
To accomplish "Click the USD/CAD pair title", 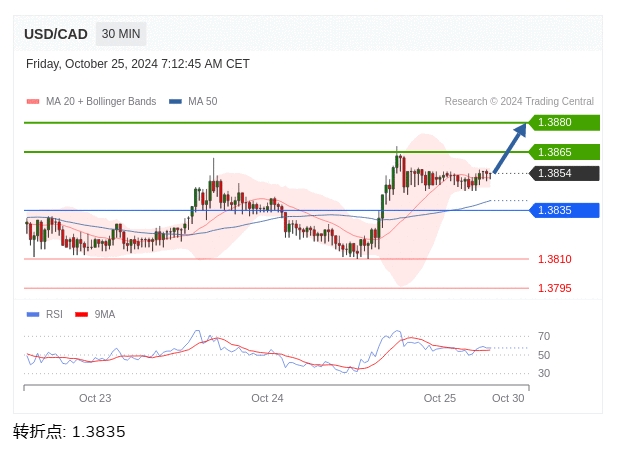I will 56,34.
